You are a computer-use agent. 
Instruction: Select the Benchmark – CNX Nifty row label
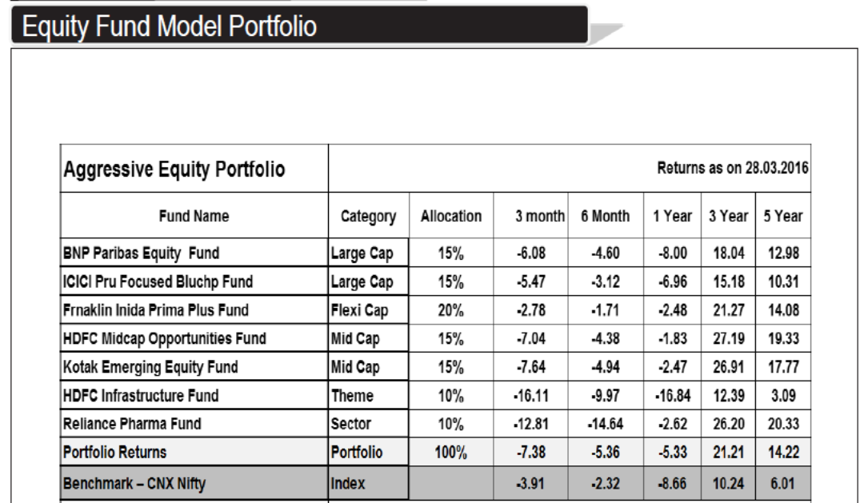[134, 484]
